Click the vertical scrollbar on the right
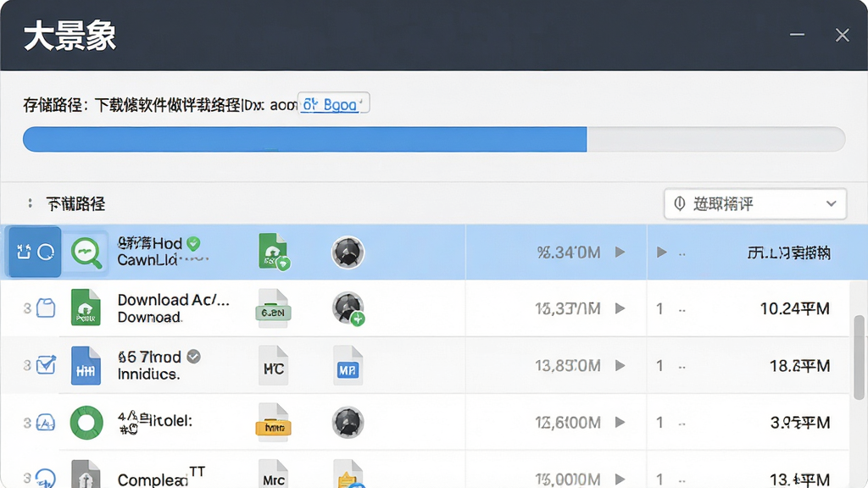Screen dimensions: 868x488 pyautogui.click(x=860, y=357)
